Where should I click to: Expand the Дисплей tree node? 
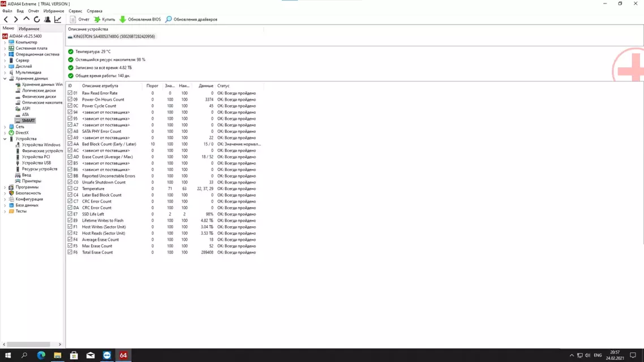pos(5,67)
